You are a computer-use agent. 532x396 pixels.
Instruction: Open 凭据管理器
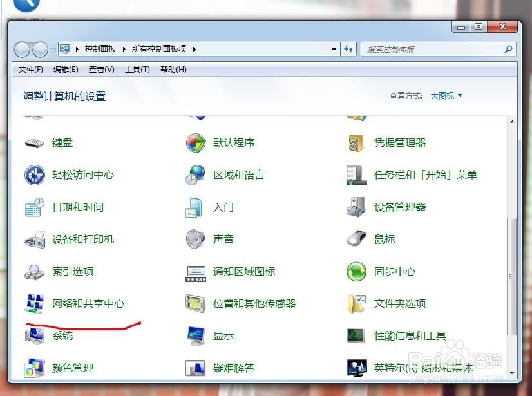pyautogui.click(x=401, y=142)
